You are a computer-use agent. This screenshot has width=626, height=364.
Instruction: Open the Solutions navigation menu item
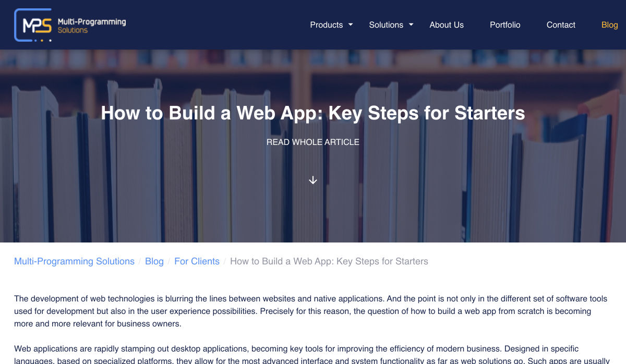coord(386,25)
